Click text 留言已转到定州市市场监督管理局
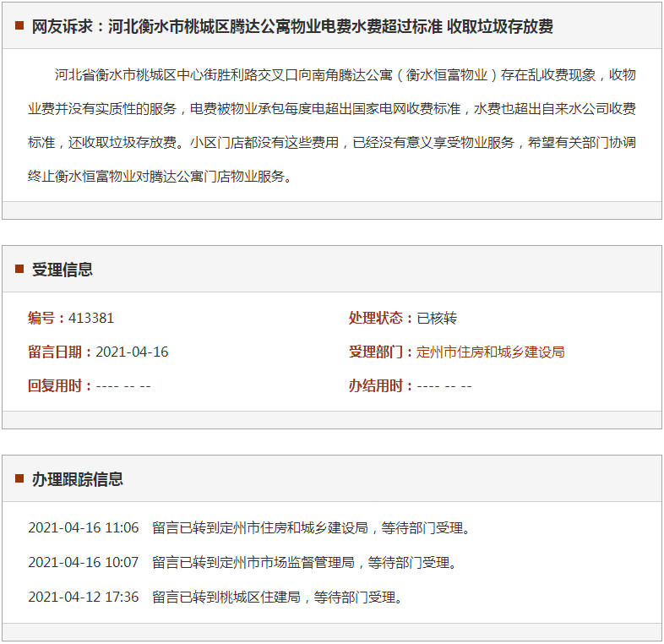This screenshot has width=664, height=644. point(253,563)
